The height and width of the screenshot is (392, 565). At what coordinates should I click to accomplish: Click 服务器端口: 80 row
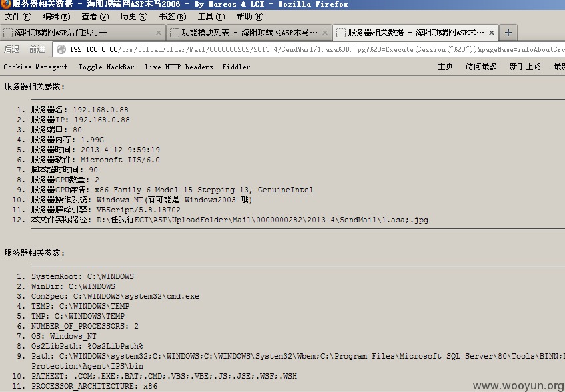[56, 130]
